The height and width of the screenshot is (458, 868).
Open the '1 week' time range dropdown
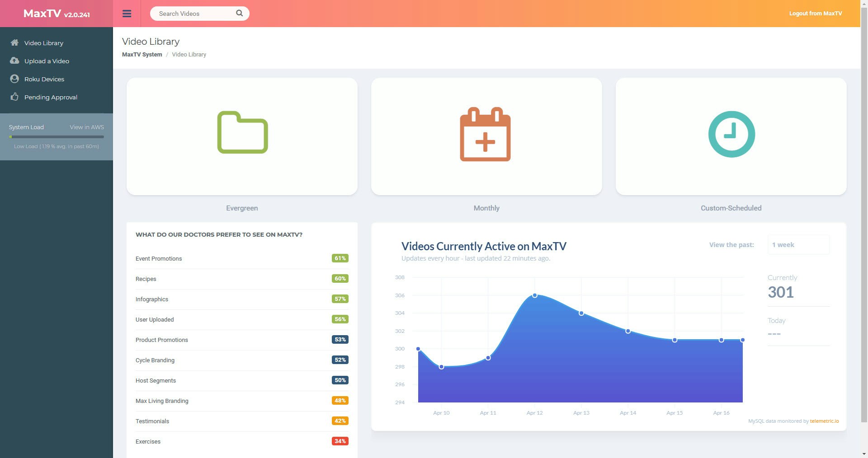click(x=798, y=245)
